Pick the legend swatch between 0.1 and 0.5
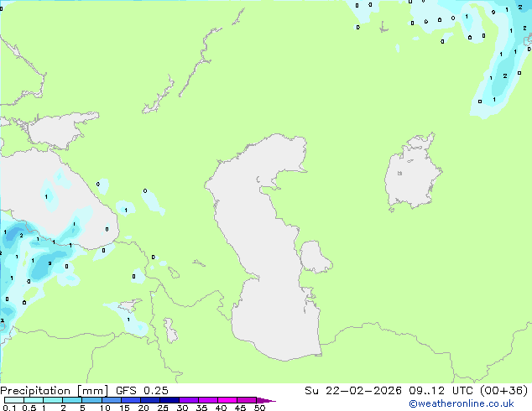This screenshot has height=411, width=532. tap(14, 400)
